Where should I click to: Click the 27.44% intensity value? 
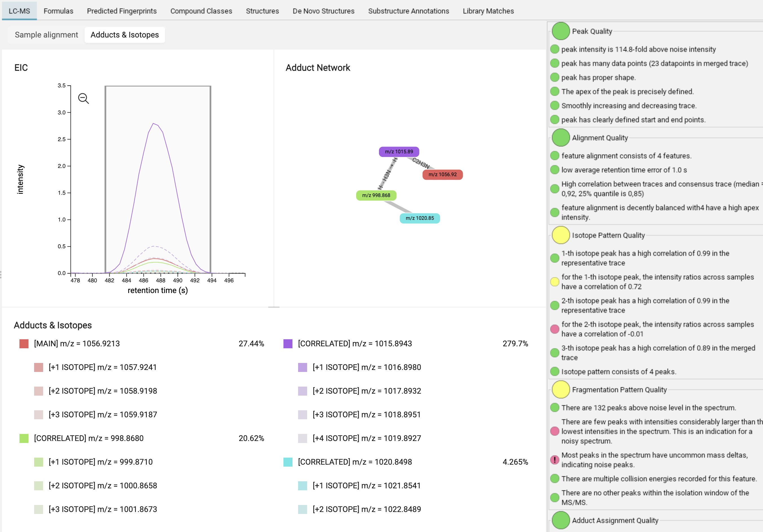click(x=251, y=343)
